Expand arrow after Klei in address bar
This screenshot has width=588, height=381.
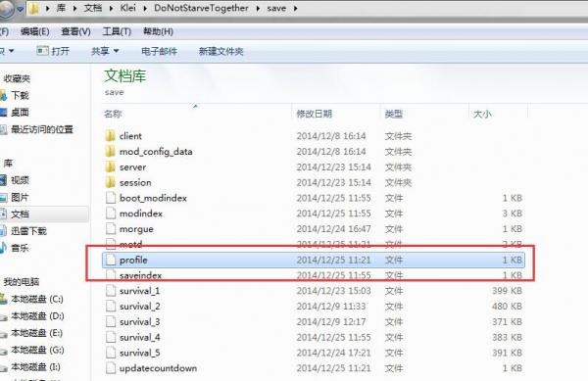point(145,8)
